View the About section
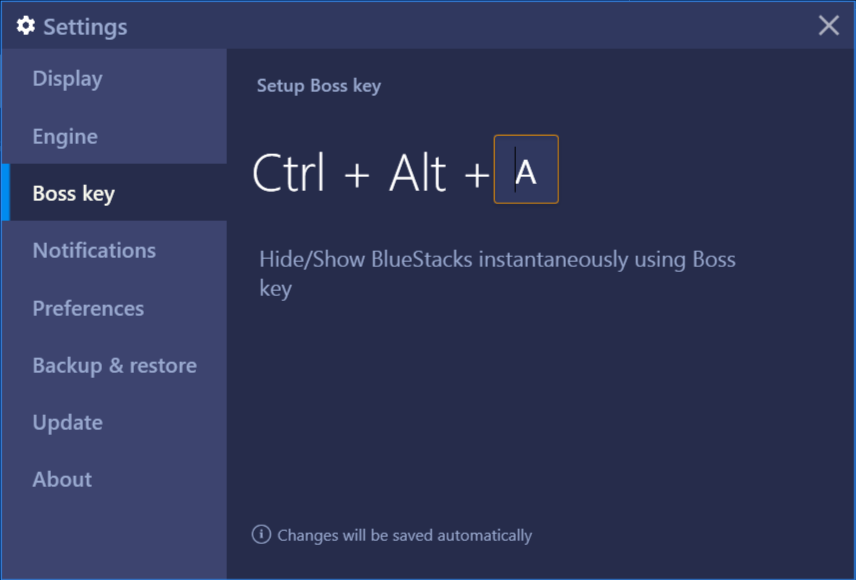Viewport: 856px width, 580px height. pyautogui.click(x=114, y=479)
